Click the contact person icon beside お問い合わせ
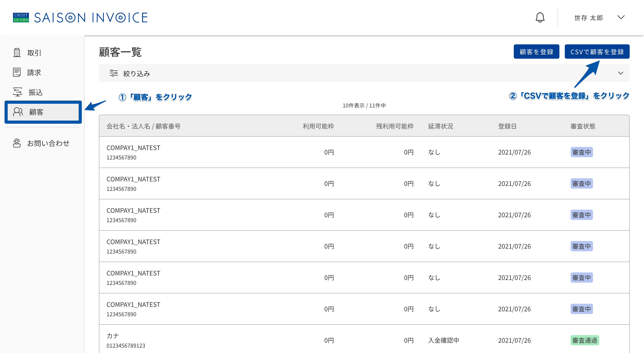Image resolution: width=644 pixels, height=353 pixels. coord(17,143)
